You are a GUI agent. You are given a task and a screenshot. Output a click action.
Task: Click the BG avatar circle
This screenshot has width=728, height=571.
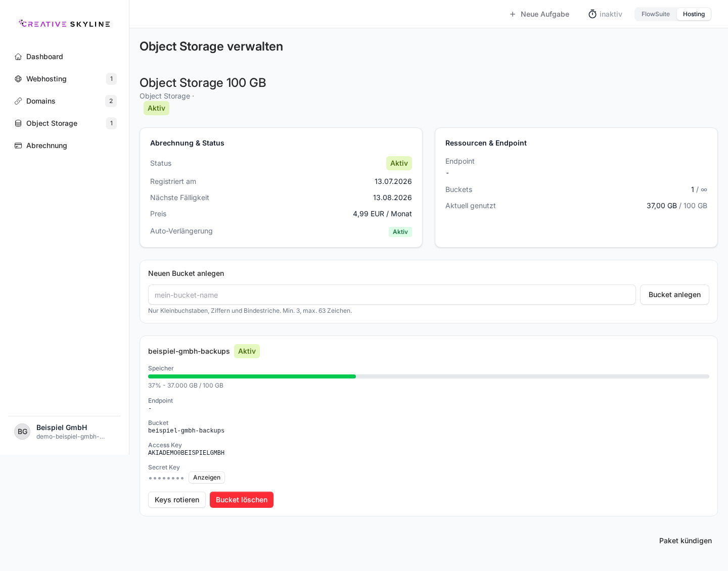[x=22, y=432]
